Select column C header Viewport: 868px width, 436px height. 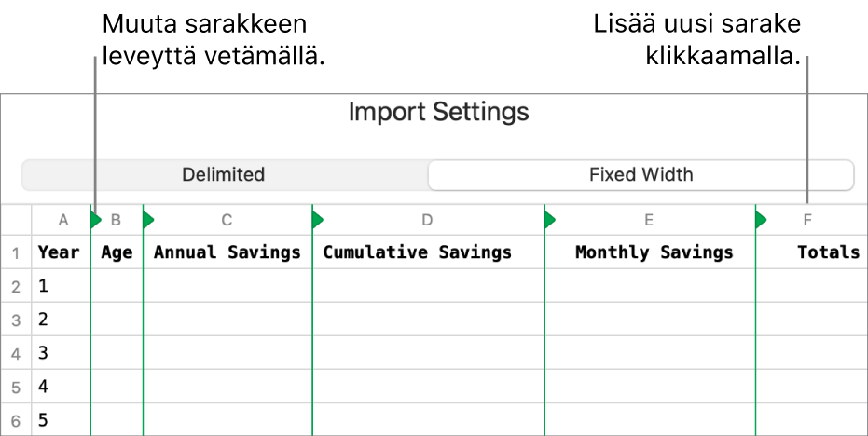coord(227,221)
